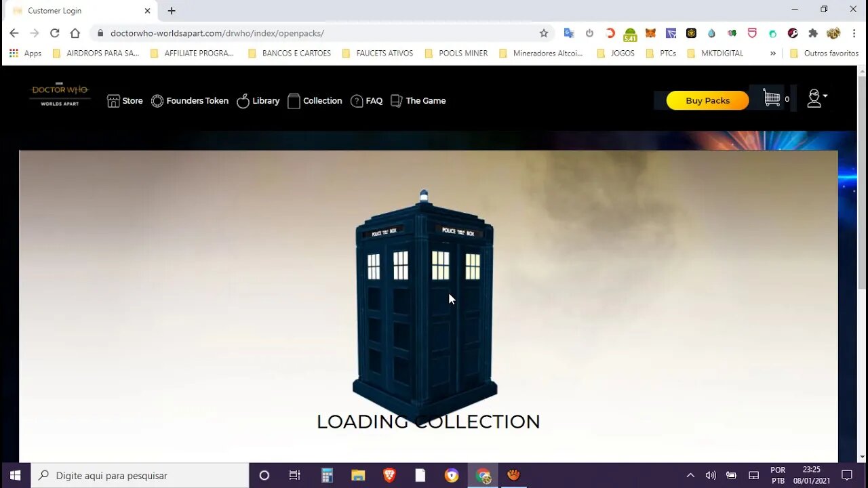Open a new browser tab
Viewport: 868px width, 488px height.
pos(172,11)
